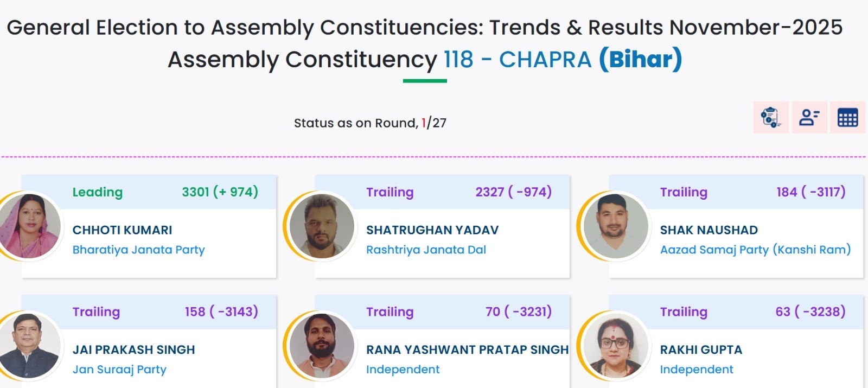
Task: Click the Bharatiya Janata Party label
Action: pos(138,250)
